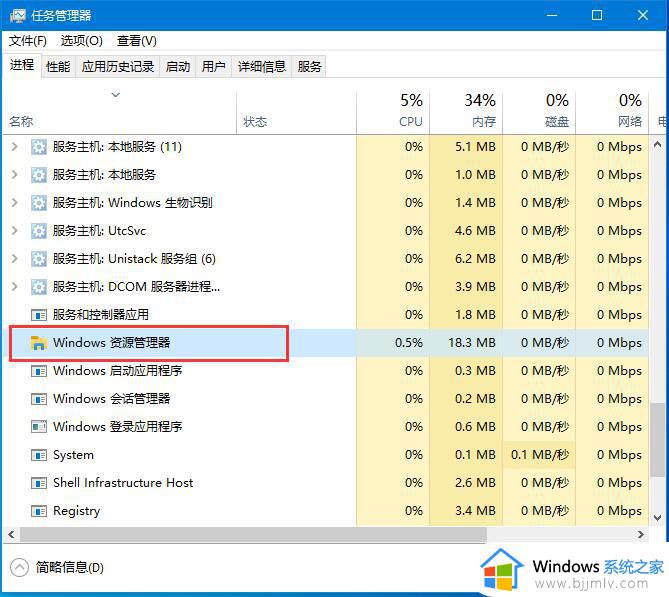
Task: Click the 0.1 MB/秒 disk value
Action: (x=540, y=455)
